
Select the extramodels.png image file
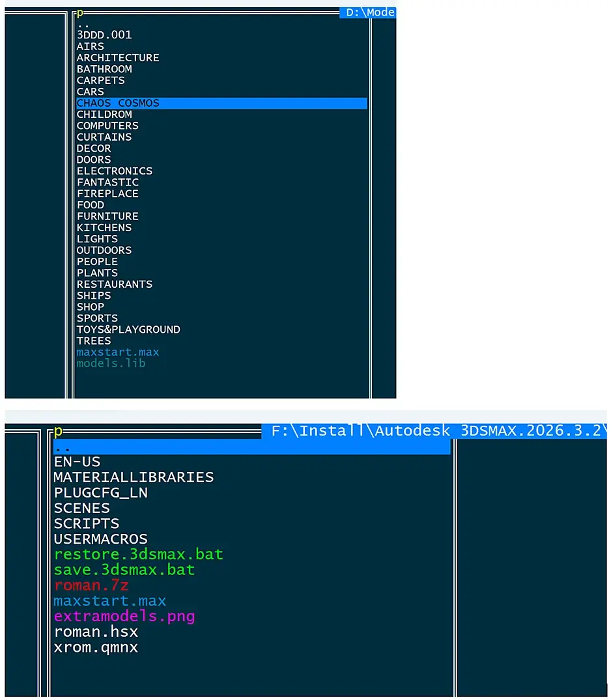point(124,616)
